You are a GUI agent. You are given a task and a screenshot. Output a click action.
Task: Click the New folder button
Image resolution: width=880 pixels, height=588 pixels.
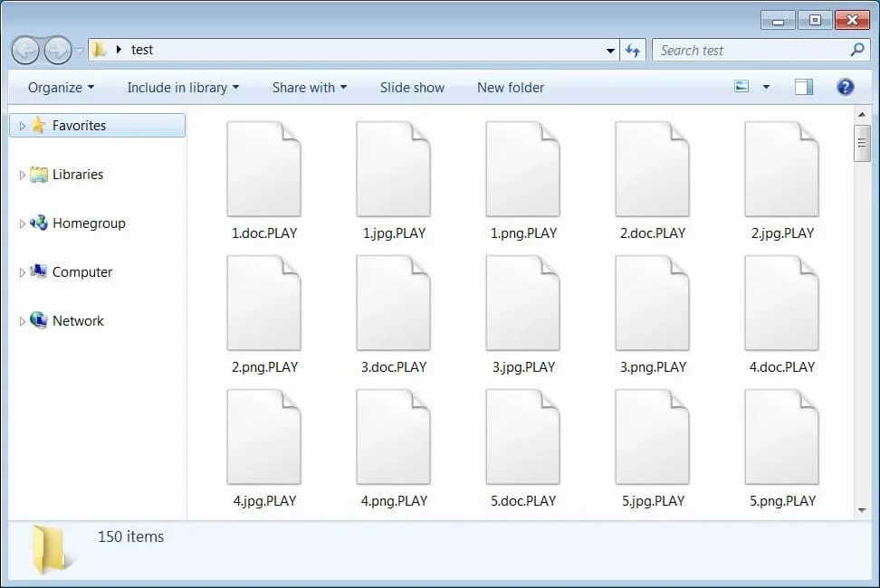pos(511,88)
